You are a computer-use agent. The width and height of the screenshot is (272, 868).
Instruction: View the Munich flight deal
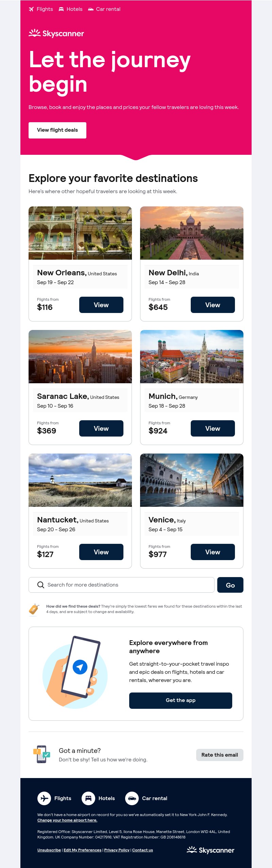tap(213, 428)
